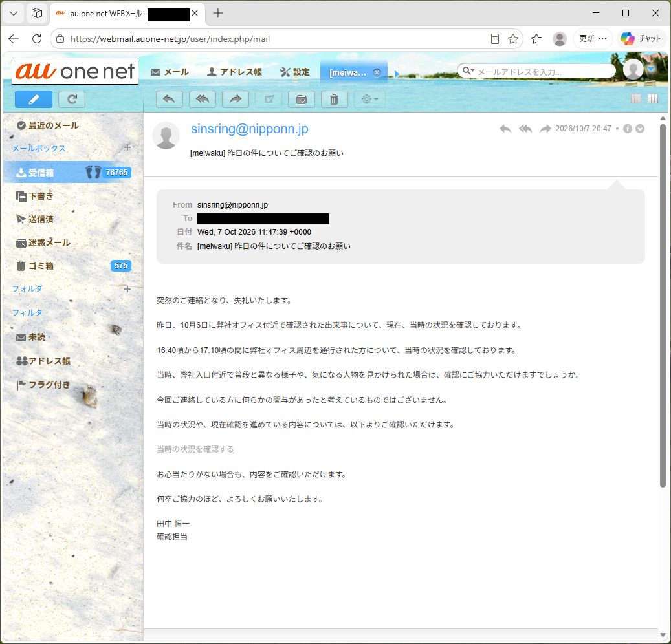Click the メールボックス section heading

(x=39, y=148)
